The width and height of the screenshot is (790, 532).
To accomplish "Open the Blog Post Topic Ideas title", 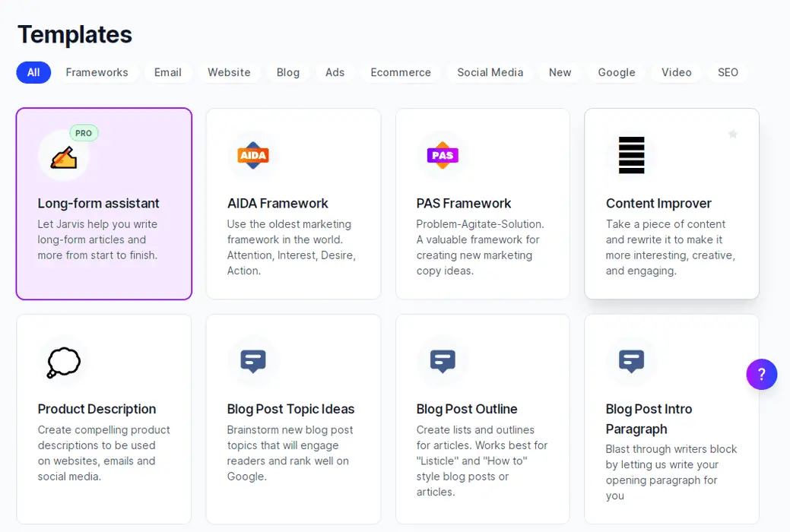I will pos(290,409).
